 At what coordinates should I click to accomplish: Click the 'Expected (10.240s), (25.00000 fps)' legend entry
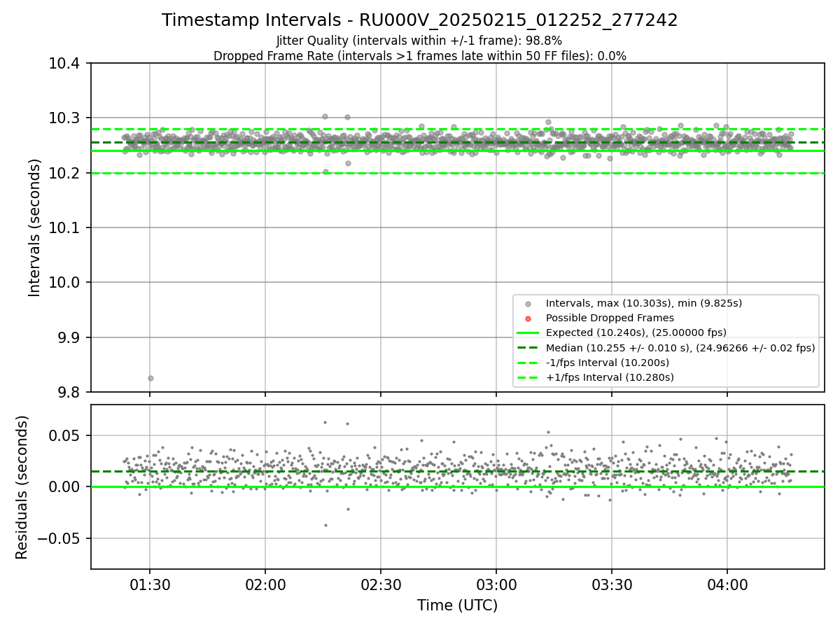[636, 332]
